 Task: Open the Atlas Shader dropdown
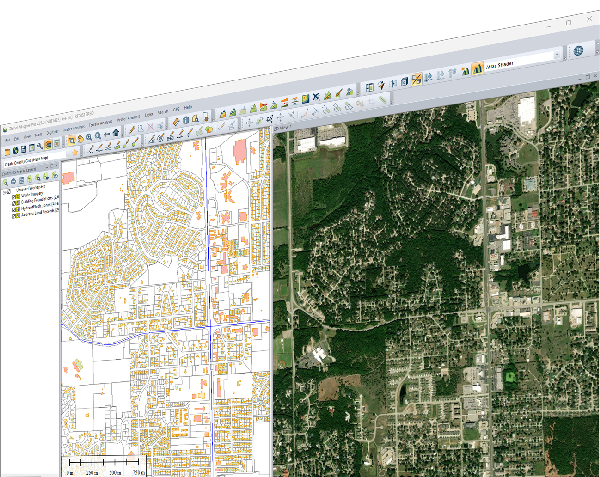(523, 59)
